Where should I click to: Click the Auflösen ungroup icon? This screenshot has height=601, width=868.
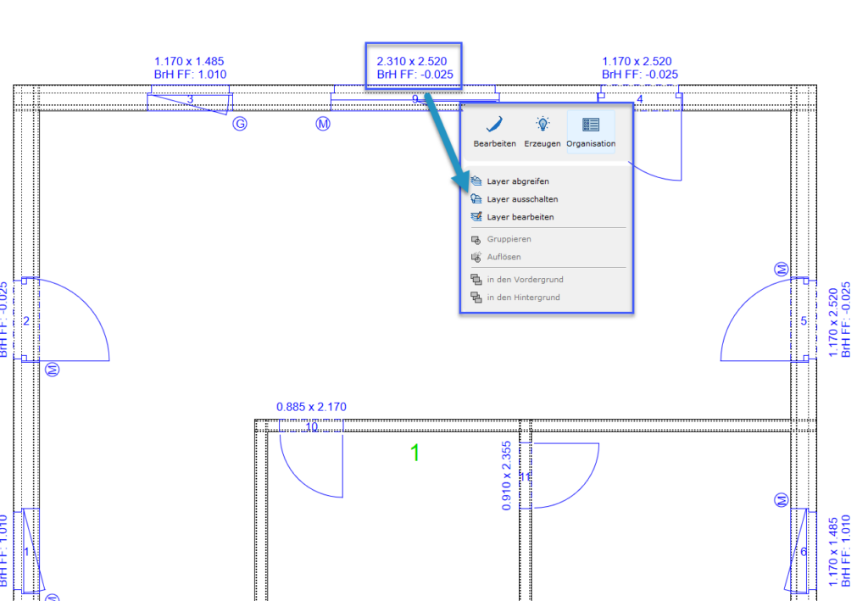coord(476,257)
